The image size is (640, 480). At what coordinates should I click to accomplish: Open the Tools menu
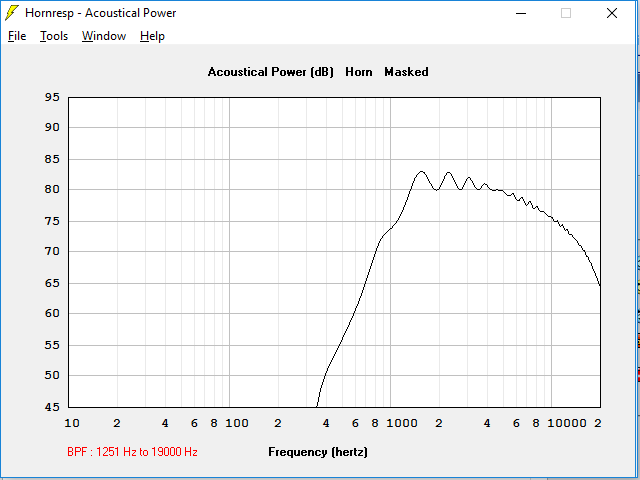click(x=54, y=36)
